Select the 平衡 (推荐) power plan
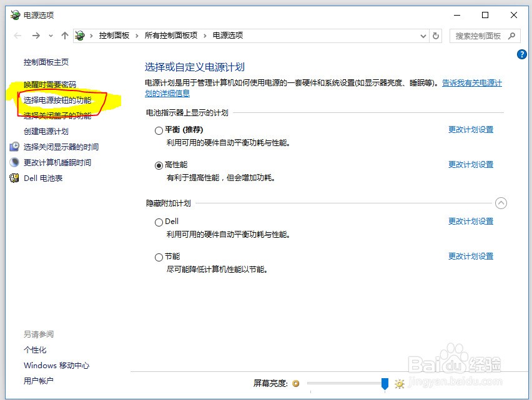The image size is (532, 400). pos(159,131)
